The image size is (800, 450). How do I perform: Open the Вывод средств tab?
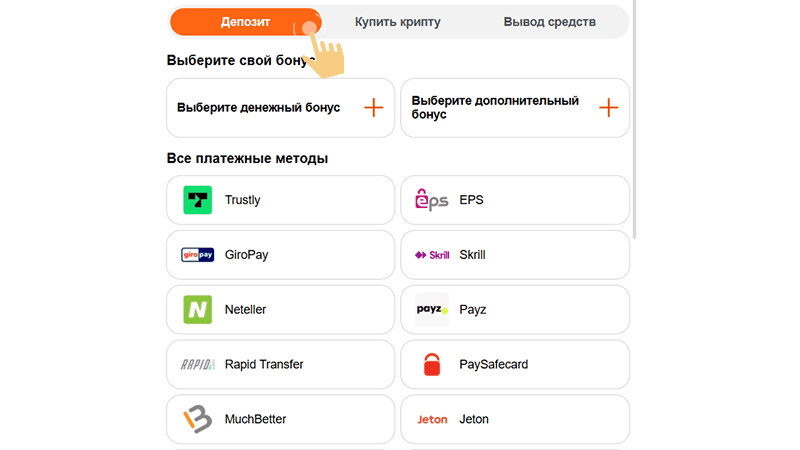pyautogui.click(x=549, y=22)
